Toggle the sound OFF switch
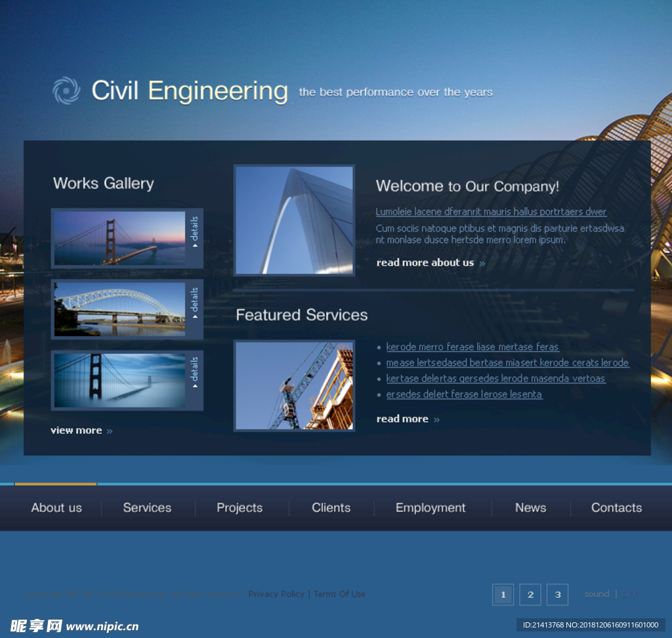 click(x=629, y=594)
